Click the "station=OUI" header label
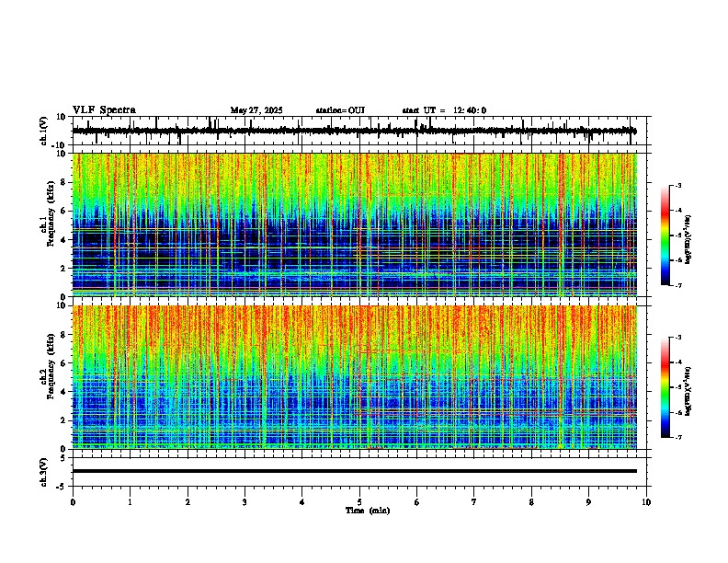 [340, 110]
